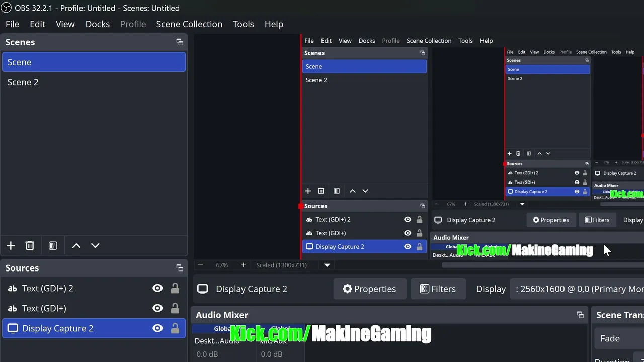Toggle lock on Display Capture 2 source

175,328
